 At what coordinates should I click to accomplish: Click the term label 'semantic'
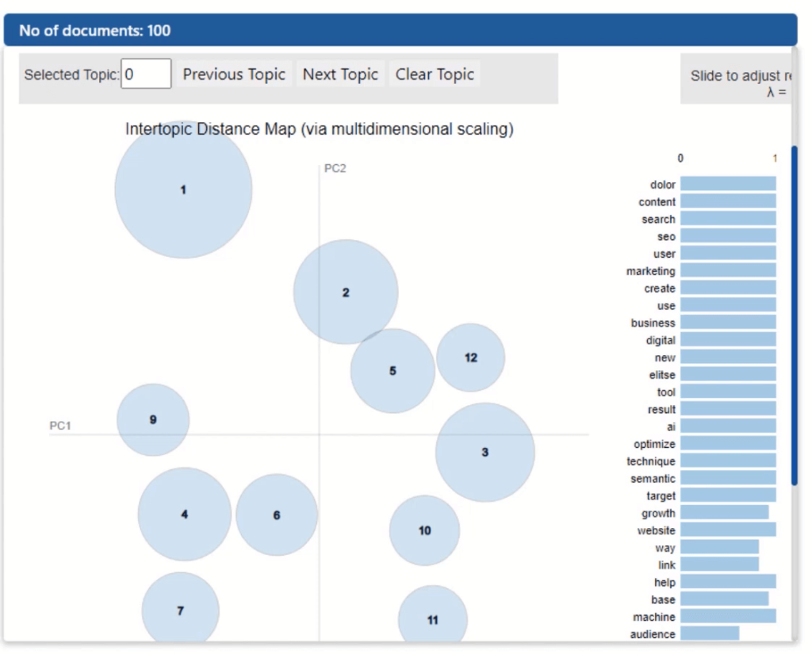pyautogui.click(x=653, y=479)
